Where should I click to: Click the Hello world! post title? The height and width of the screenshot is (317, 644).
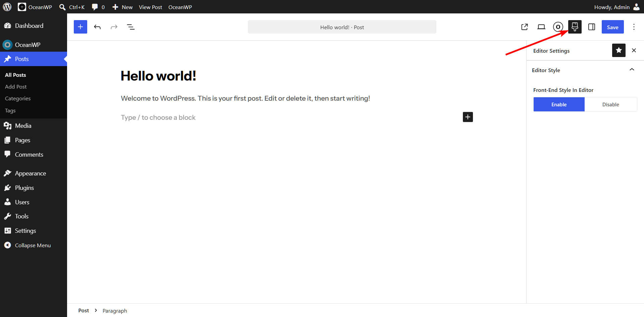tap(158, 76)
